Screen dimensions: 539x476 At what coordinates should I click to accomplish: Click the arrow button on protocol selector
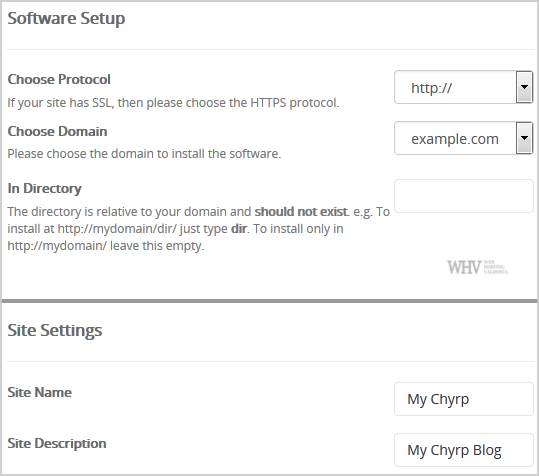pyautogui.click(x=524, y=87)
